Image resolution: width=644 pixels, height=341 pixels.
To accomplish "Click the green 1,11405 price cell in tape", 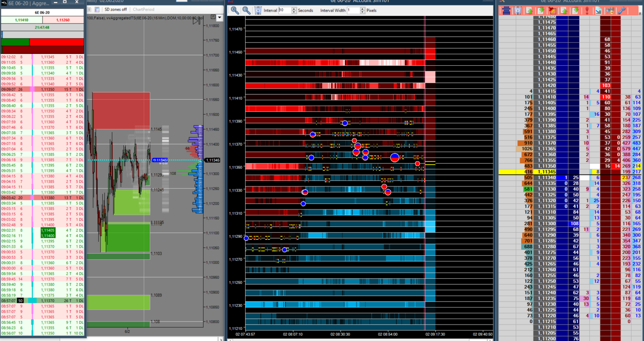I will [48, 230].
